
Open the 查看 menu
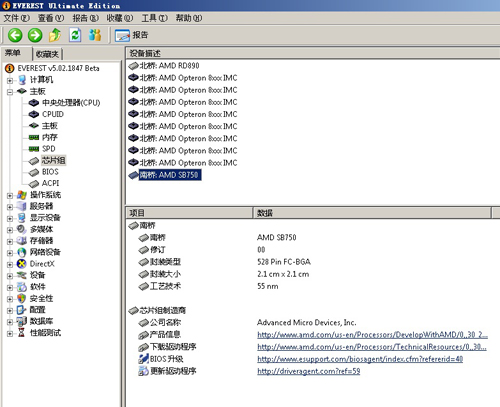pos(51,18)
